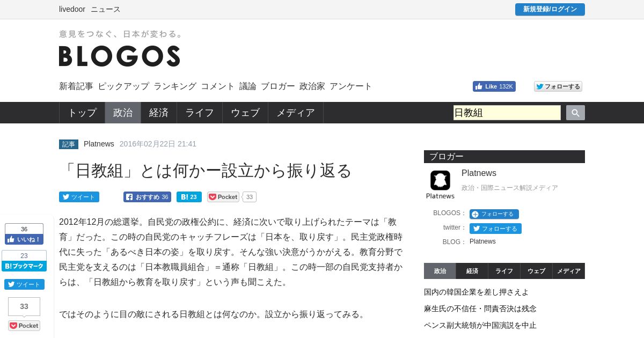Open the BLOGOS logo homepage
644x338 pixels.
pos(119,56)
